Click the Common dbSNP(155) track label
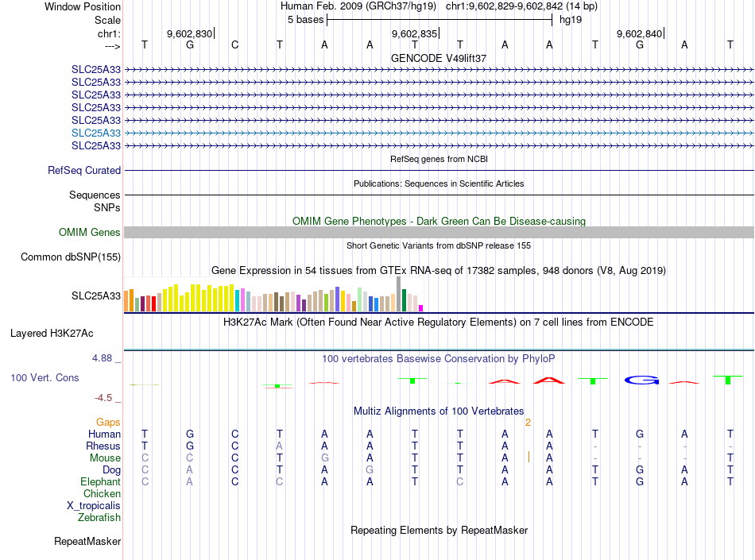755x560 pixels. click(71, 257)
